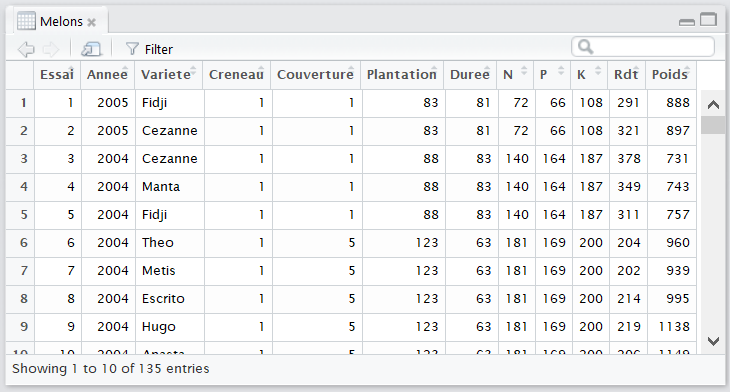Select Variete cell Cezanne in row 2
The height and width of the screenshot is (392, 730).
point(170,131)
